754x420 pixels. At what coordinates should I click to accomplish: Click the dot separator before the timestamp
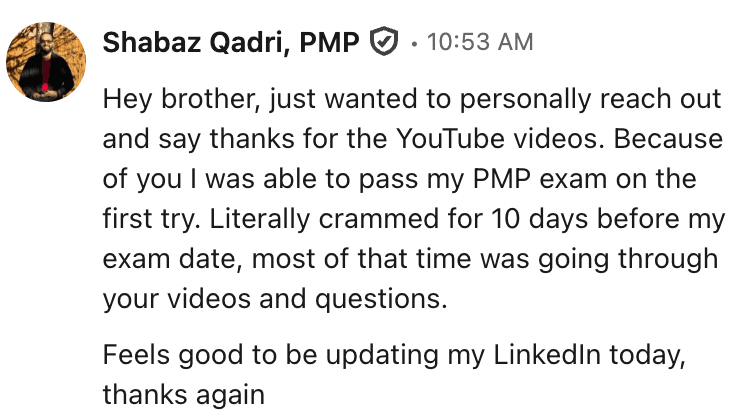(414, 44)
